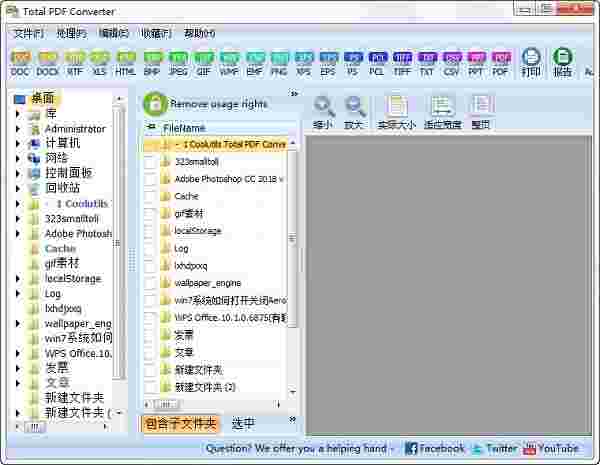Expand the 网络 tree node

(x=18, y=158)
